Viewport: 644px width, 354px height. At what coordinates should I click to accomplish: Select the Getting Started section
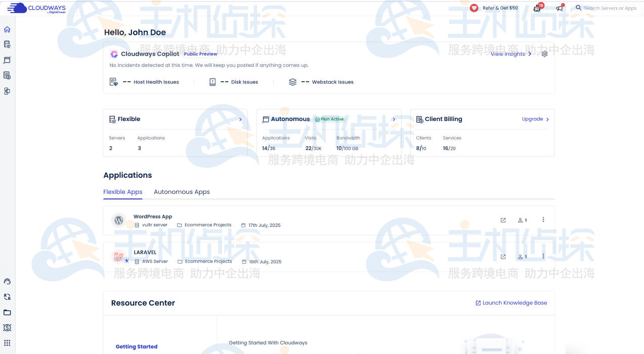point(137,346)
